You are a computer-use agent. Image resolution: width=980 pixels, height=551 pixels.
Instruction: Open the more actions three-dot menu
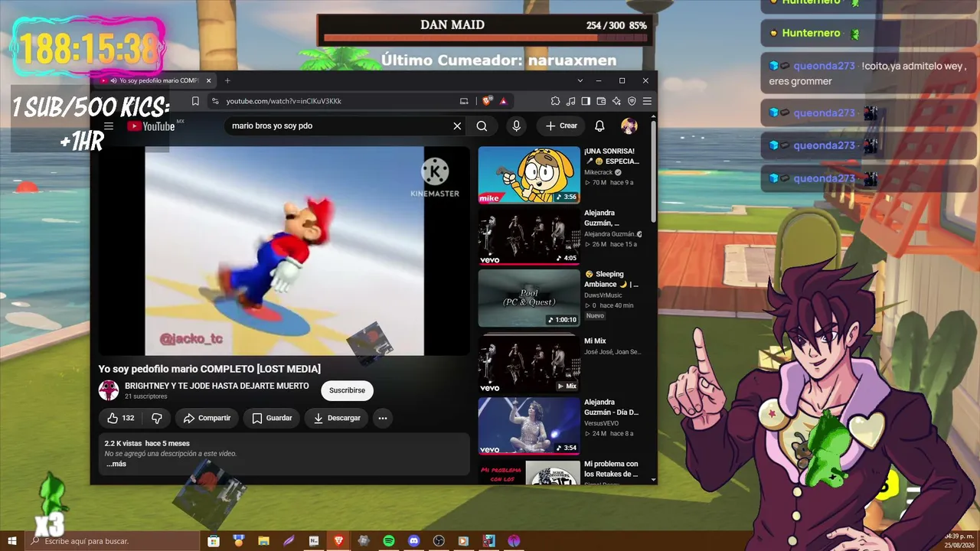[383, 418]
